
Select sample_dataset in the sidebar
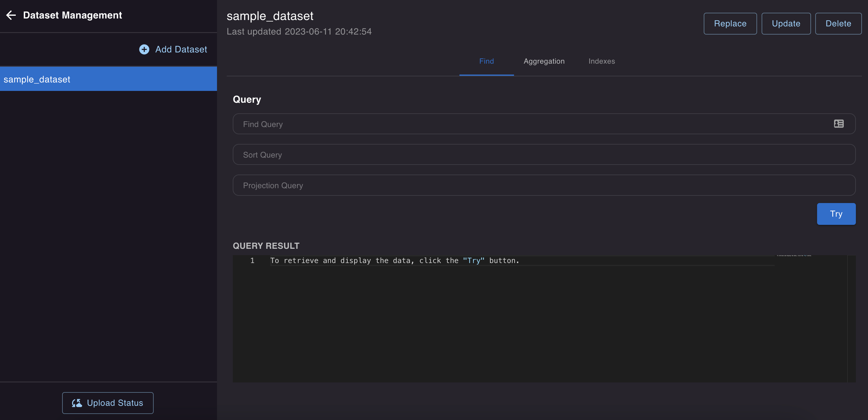[109, 78]
